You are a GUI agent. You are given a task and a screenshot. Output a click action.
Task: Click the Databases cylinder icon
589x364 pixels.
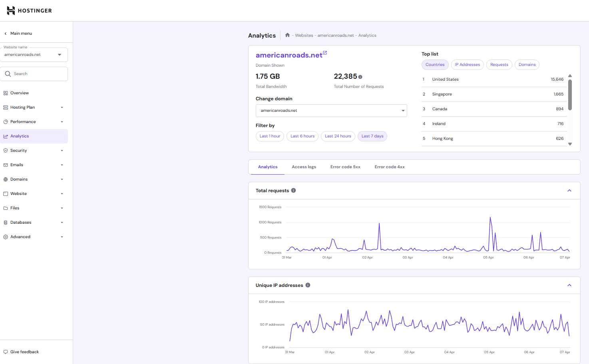(x=6, y=223)
